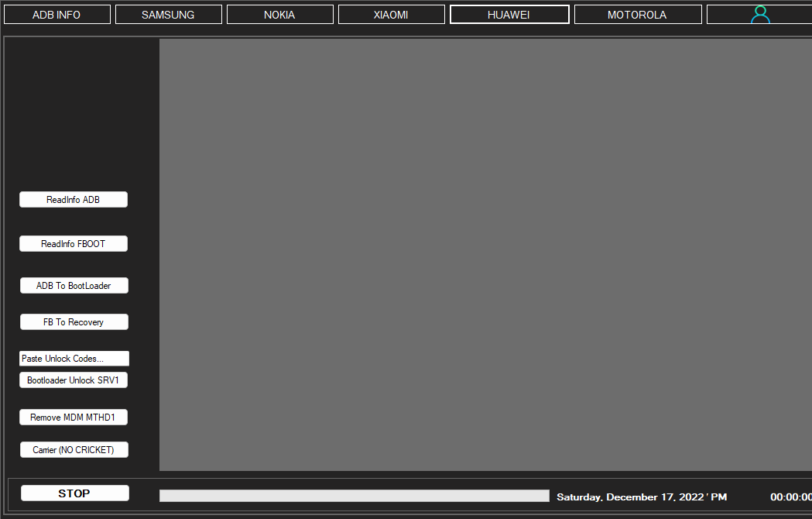812x519 pixels.
Task: Confirm the HUAWEI tab is selected
Action: 509,13
